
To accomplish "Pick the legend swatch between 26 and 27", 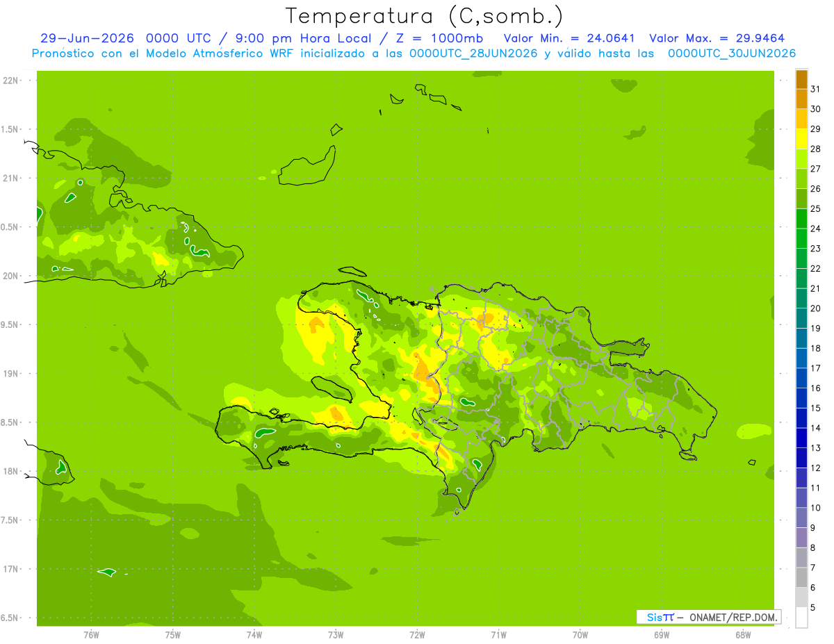I will [801, 179].
